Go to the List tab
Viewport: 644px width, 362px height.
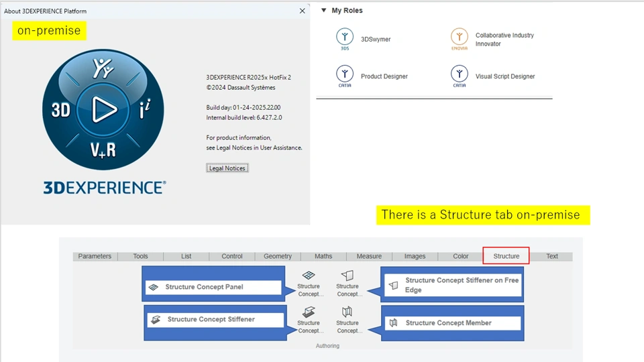(x=186, y=256)
